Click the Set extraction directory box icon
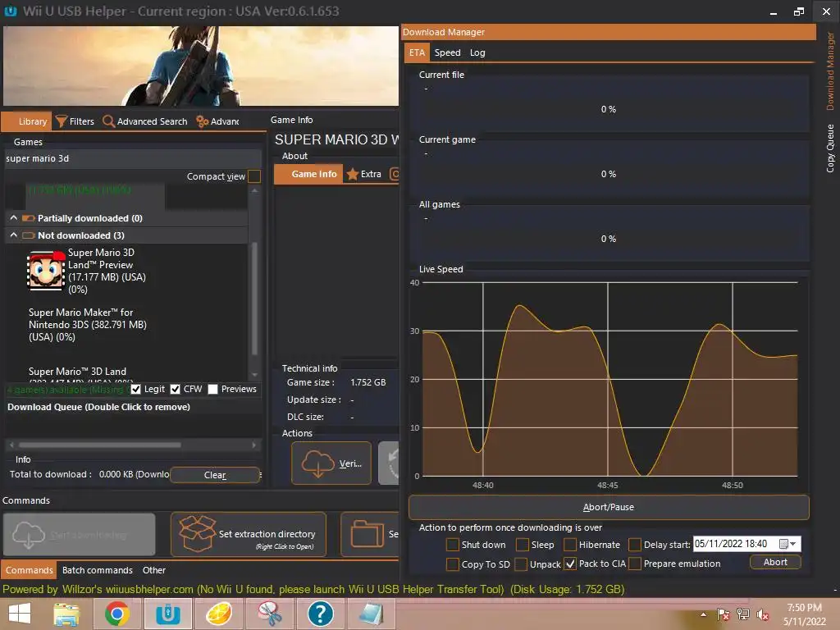Screen dimensions: 840x630 tap(197, 533)
